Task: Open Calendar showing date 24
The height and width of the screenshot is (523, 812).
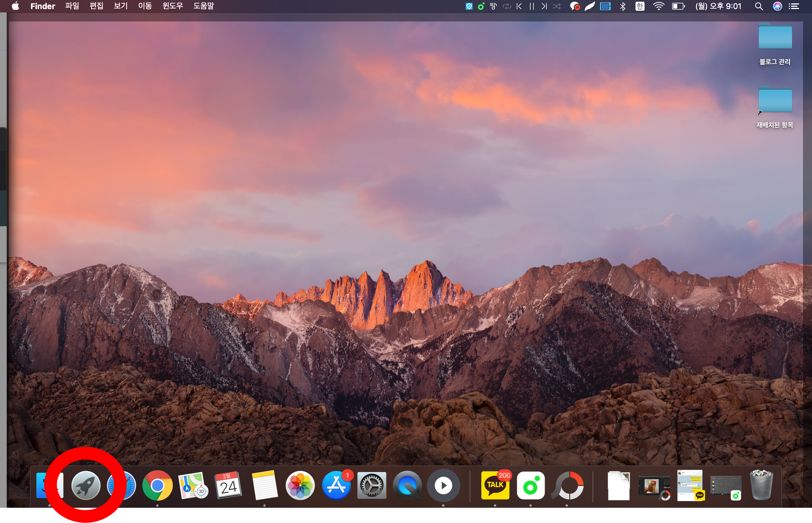Action: pos(228,486)
